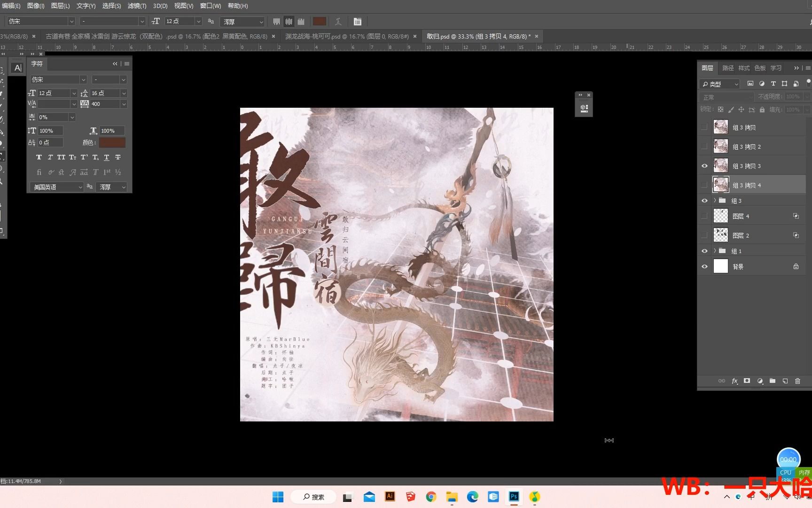Toggle Underline in the Character panel

click(107, 158)
